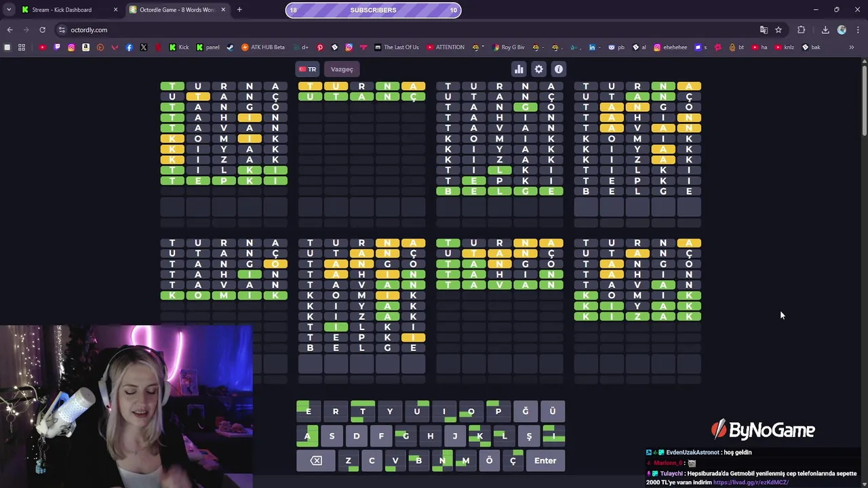The height and width of the screenshot is (488, 868).
Task: Select the Octordle Game tab
Action: [178, 9]
